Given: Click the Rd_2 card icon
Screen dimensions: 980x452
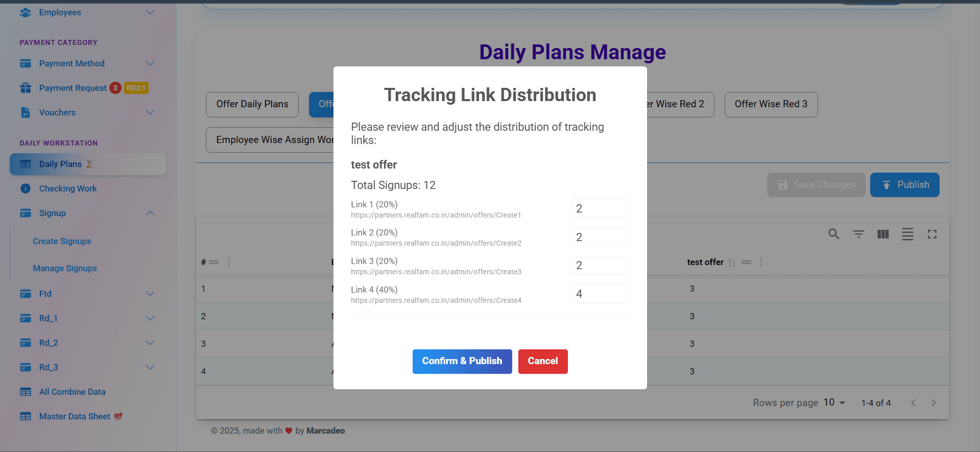Looking at the screenshot, I should (26, 343).
